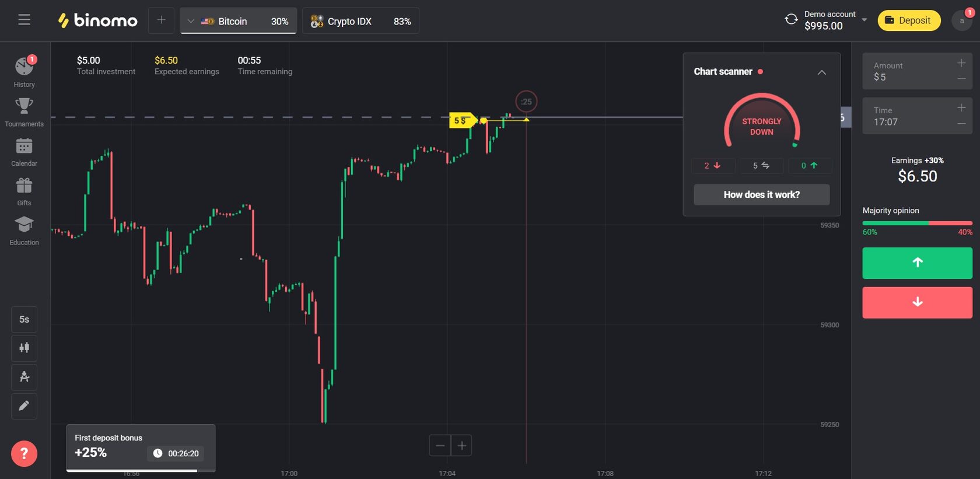Click the :25 countdown circle marker
Viewport: 980px width, 479px height.
[x=526, y=102]
